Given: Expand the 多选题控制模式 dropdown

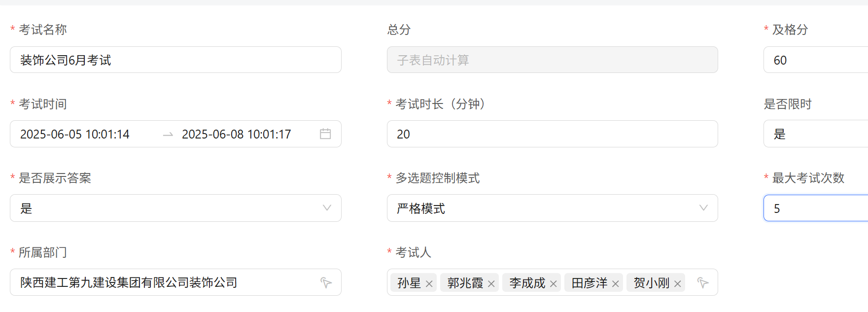Looking at the screenshot, I should [703, 208].
